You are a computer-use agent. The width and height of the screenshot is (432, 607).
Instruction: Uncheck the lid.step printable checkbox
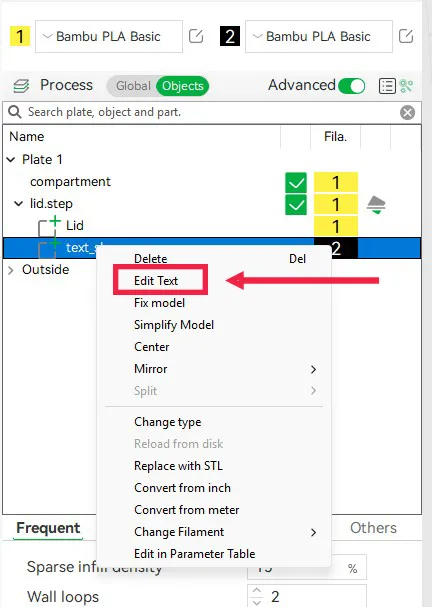tap(296, 205)
